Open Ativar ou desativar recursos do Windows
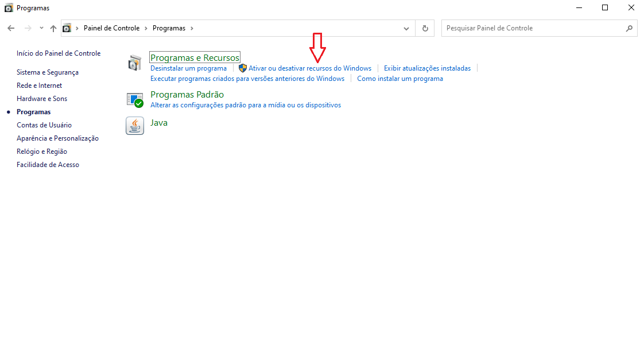This screenshot has width=644, height=357. (x=309, y=68)
